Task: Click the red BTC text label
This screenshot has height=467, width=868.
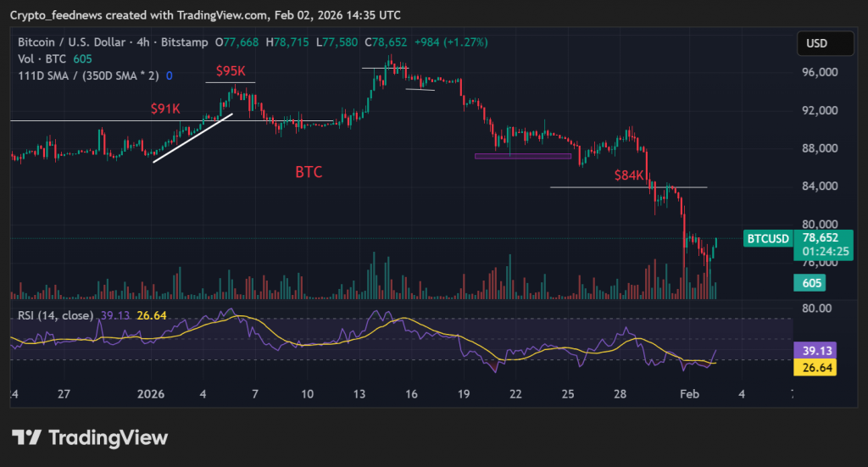Action: [x=309, y=172]
